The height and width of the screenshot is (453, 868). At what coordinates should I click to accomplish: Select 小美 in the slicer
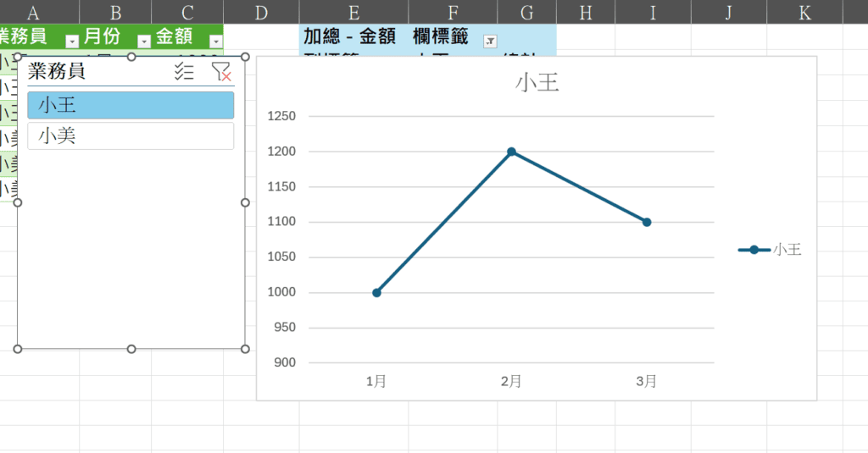click(x=131, y=136)
